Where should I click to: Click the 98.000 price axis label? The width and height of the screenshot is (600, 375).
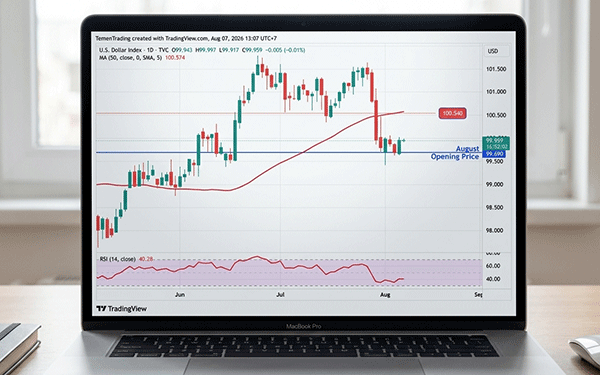click(495, 230)
